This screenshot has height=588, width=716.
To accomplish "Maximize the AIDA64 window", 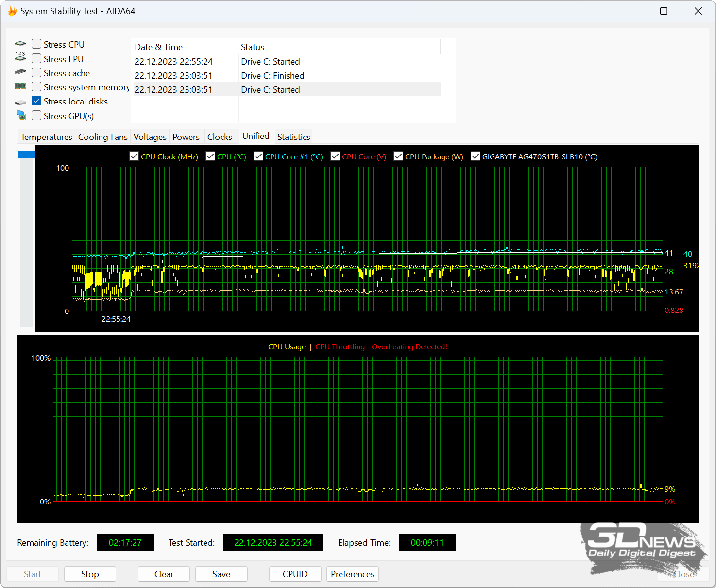I will pos(664,11).
